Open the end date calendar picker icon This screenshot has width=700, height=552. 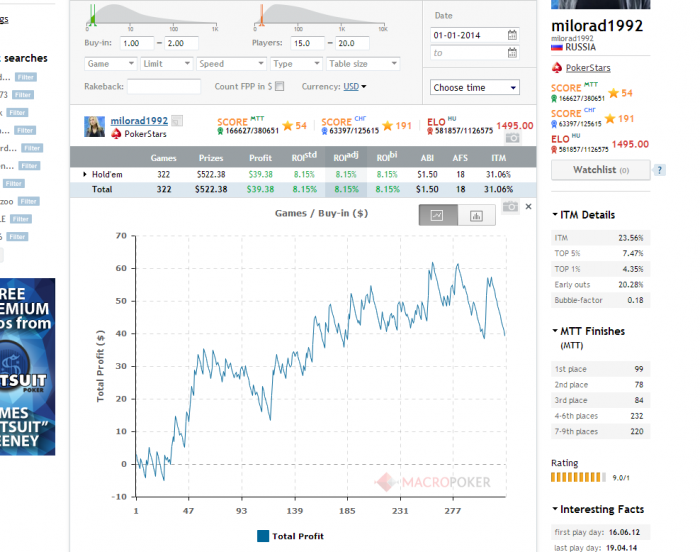pos(512,53)
